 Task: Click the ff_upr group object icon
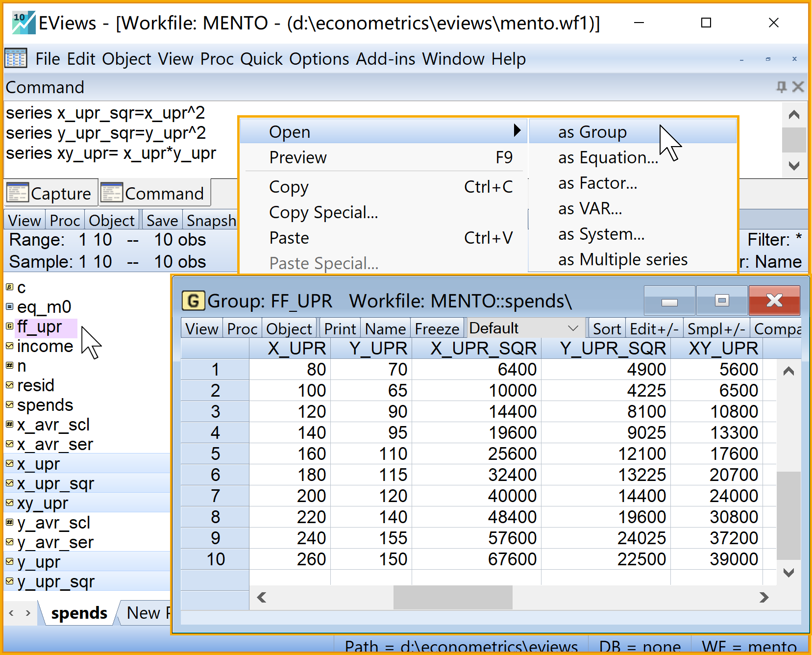tap(9, 327)
